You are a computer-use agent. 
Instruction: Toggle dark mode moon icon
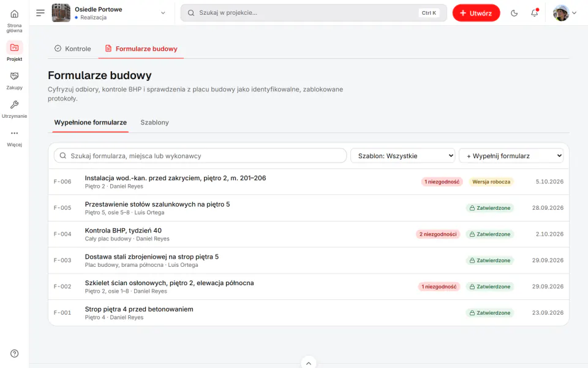514,13
